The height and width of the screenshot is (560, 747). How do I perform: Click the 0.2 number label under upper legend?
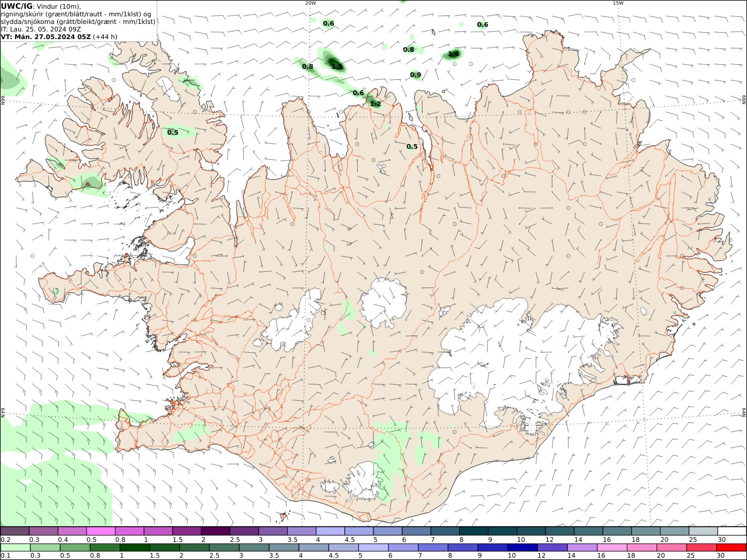point(5,540)
